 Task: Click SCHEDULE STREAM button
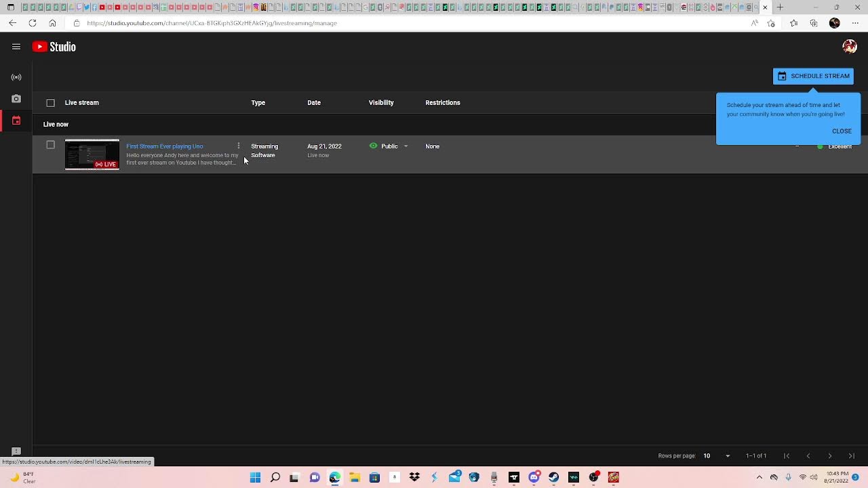[813, 76]
